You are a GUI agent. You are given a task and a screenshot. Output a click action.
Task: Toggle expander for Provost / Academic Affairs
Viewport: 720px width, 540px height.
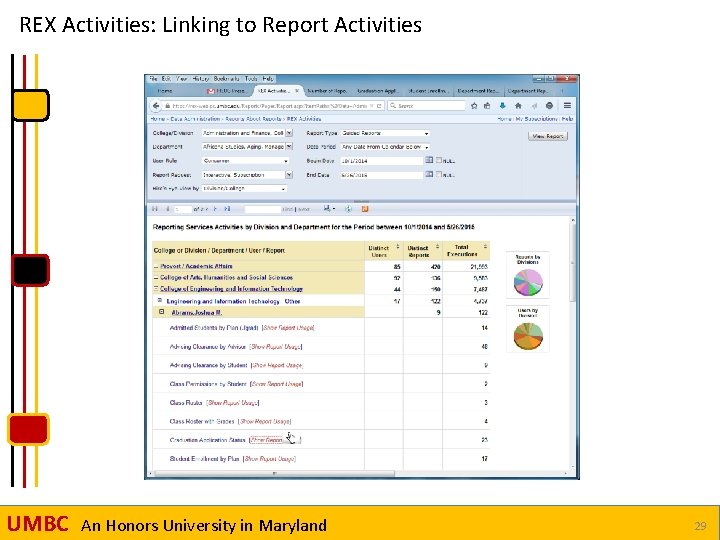pos(156,266)
